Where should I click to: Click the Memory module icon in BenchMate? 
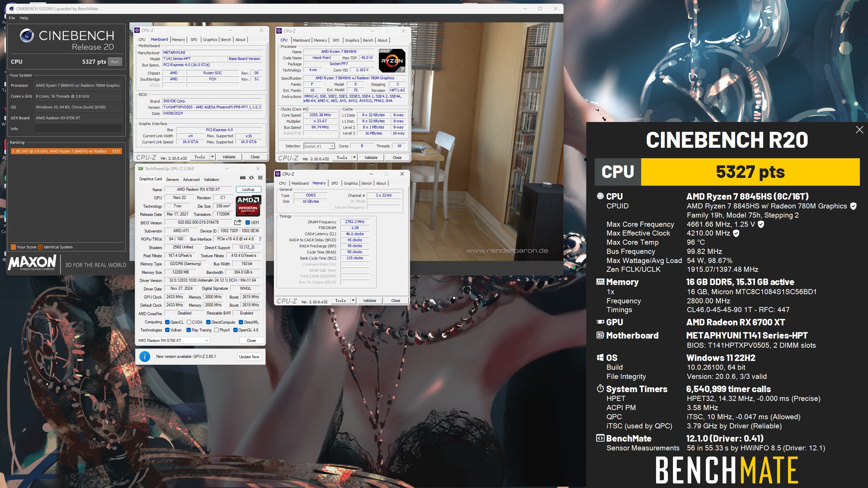pyautogui.click(x=600, y=282)
